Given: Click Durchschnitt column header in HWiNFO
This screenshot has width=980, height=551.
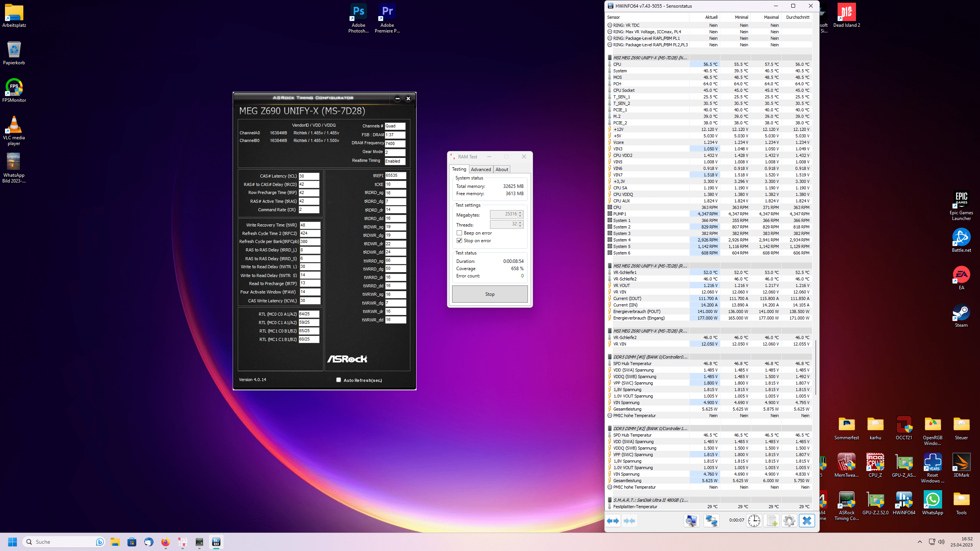Looking at the screenshot, I should [x=797, y=17].
